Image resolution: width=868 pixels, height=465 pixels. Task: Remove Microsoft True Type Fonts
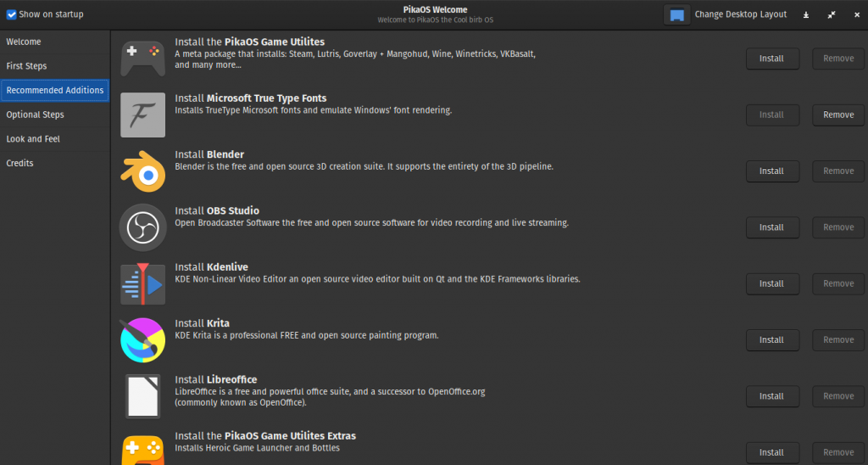pyautogui.click(x=838, y=115)
